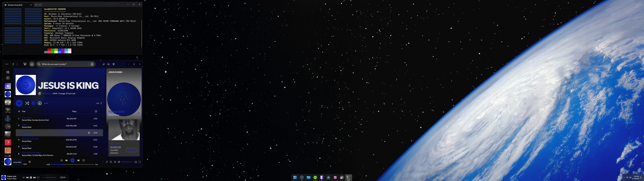Seek in Spotify song progress bar

click(72, 165)
